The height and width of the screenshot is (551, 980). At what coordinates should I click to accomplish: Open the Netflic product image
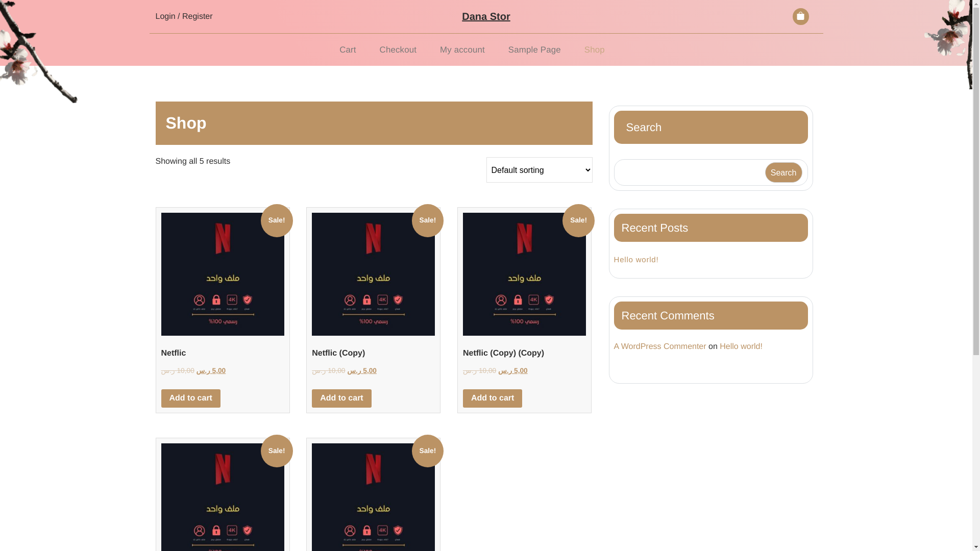pyautogui.click(x=223, y=274)
